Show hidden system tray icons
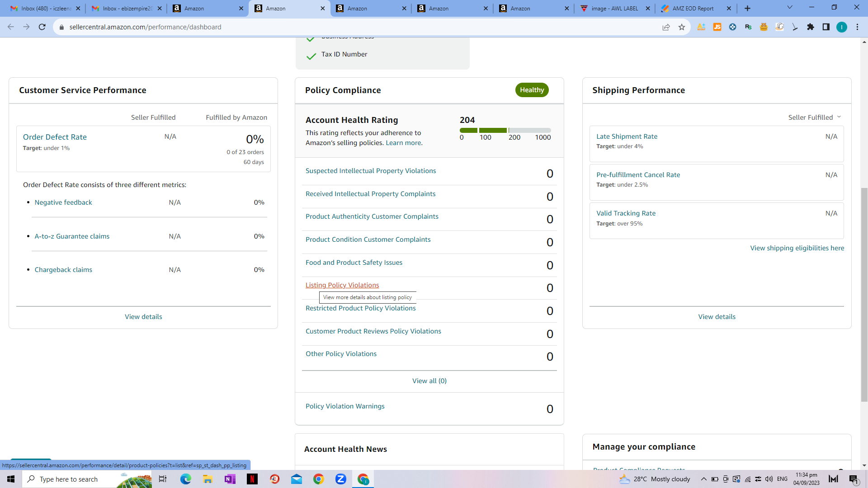868x488 pixels. [x=703, y=479]
